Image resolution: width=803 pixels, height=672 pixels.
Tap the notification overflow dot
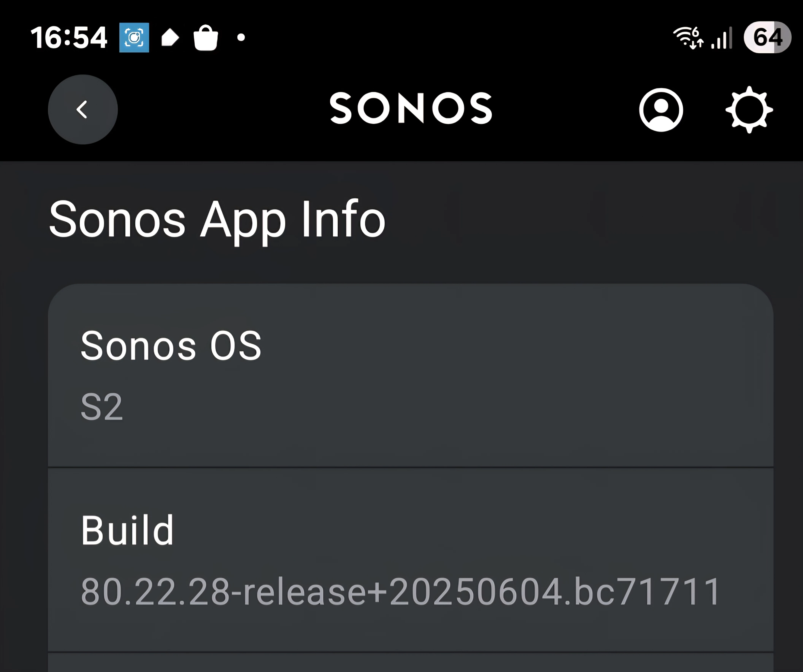pos(241,37)
